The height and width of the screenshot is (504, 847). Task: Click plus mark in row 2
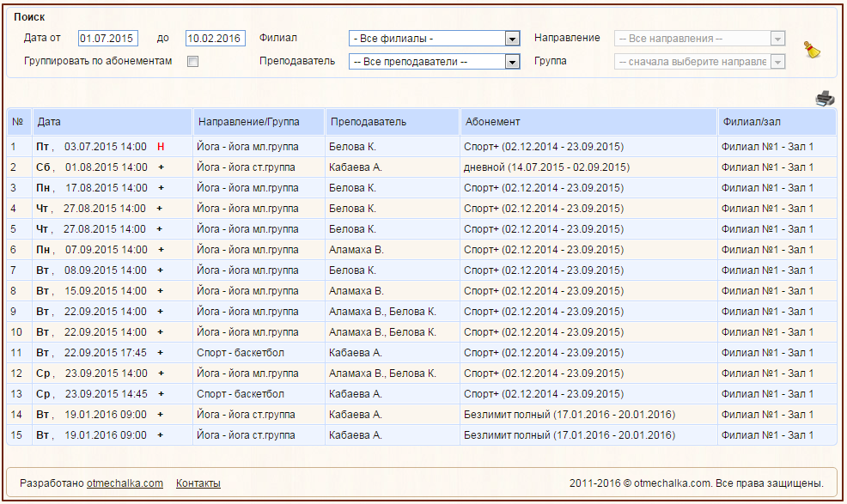point(161,167)
